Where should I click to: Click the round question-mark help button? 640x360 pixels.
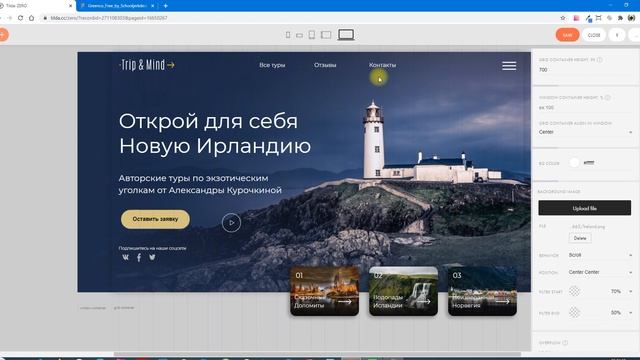pos(617,35)
